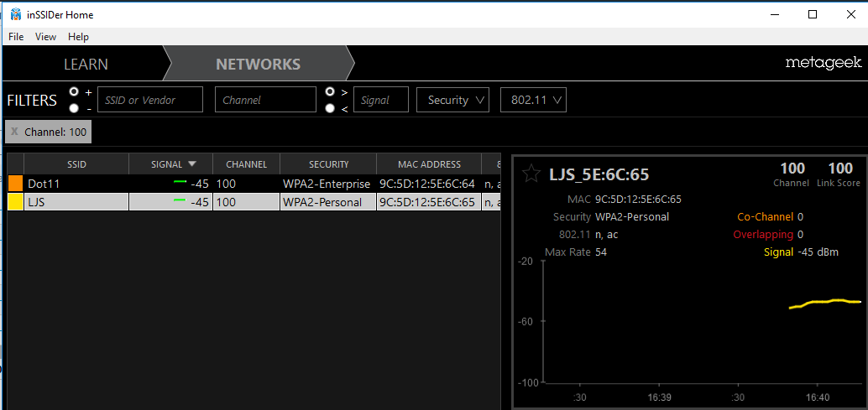Click the Max Rate 54 value

pos(600,252)
